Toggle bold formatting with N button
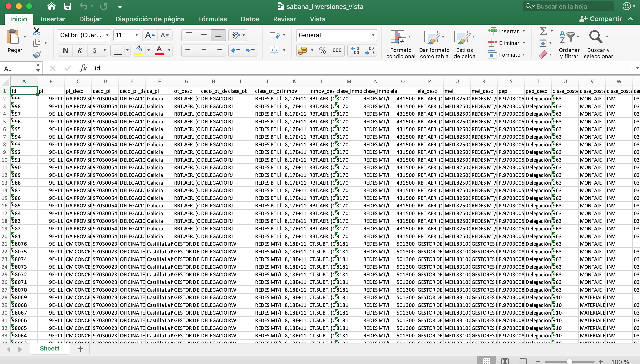Image resolution: width=640 pixels, height=364 pixels. [x=65, y=50]
